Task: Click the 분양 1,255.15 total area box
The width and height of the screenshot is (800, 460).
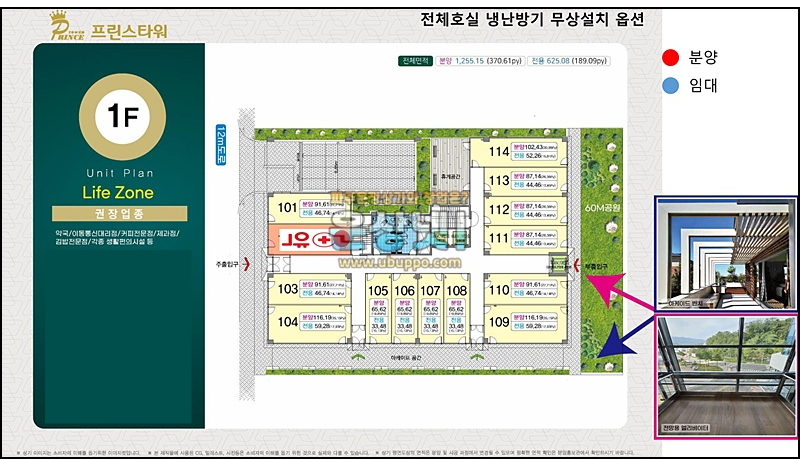Action: click(480, 61)
